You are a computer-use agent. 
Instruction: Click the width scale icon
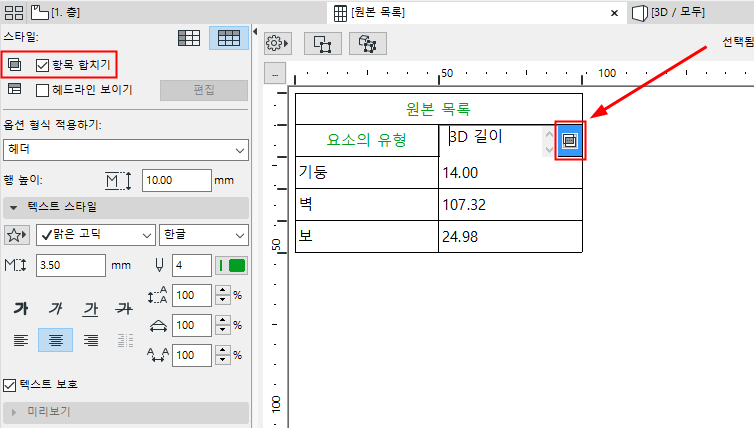(x=158, y=326)
